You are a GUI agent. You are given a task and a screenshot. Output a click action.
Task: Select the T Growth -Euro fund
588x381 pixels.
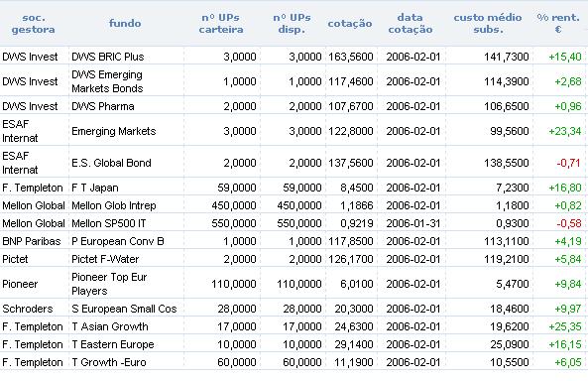coord(109,362)
